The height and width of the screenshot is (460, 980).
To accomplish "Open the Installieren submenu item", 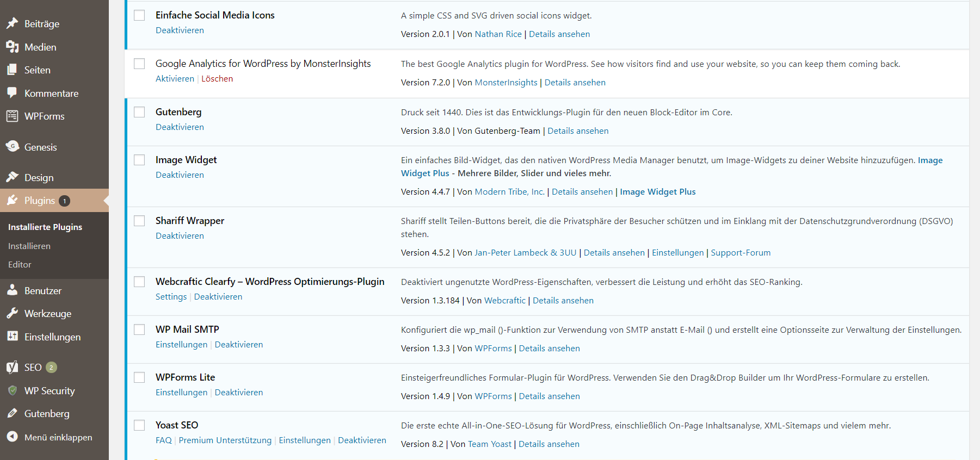I will [x=29, y=246].
